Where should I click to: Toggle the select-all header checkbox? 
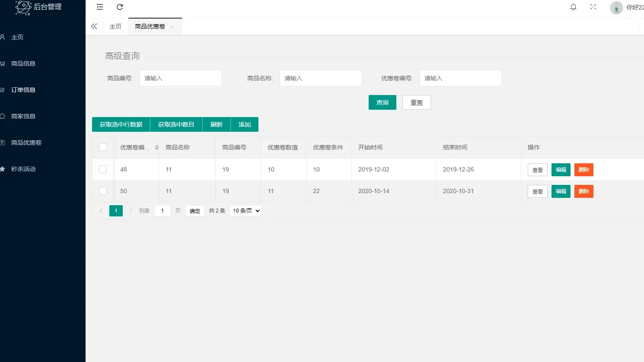[103, 147]
